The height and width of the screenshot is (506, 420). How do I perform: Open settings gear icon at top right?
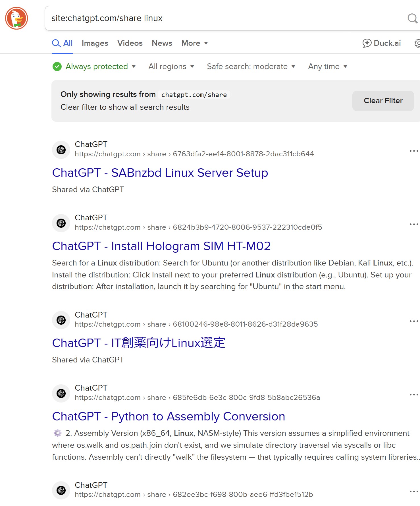(x=417, y=43)
